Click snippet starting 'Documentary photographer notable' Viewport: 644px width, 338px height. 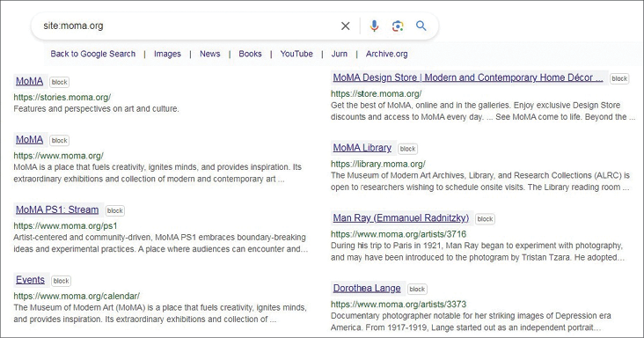coord(471,321)
